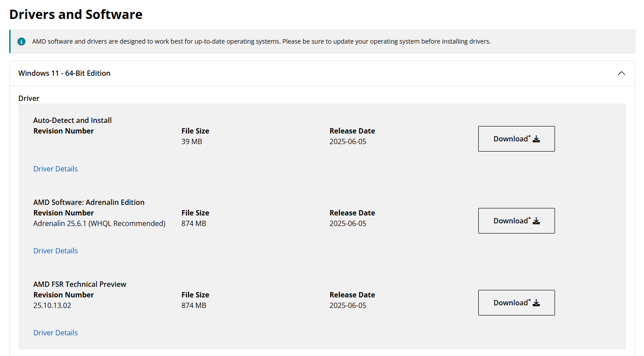Click the Windows 11 - 64-Bit Edition header

click(64, 73)
